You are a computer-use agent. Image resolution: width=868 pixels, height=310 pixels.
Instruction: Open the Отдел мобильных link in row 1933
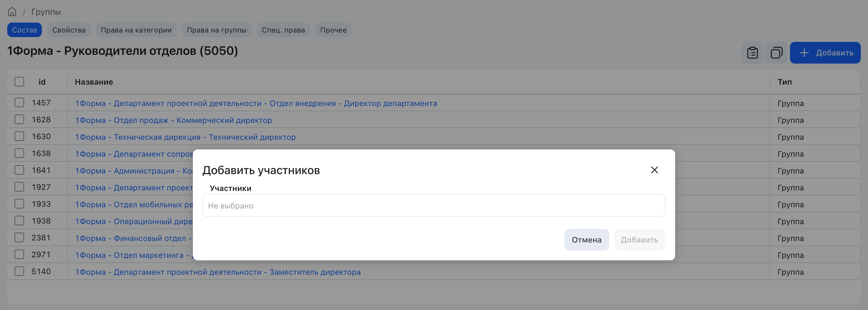(x=134, y=205)
